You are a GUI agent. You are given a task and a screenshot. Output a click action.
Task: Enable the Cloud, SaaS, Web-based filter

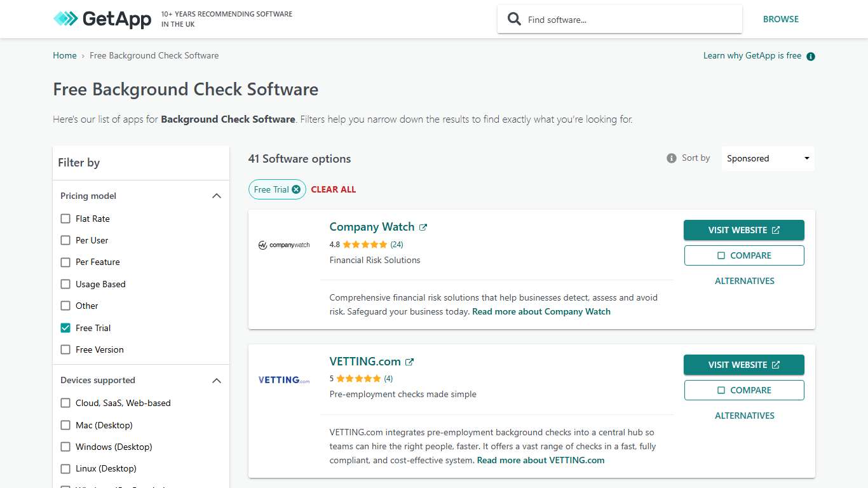click(x=65, y=403)
